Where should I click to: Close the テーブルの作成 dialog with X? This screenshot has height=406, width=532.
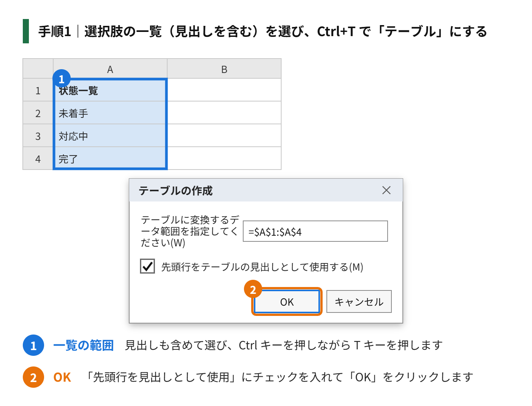(x=386, y=190)
